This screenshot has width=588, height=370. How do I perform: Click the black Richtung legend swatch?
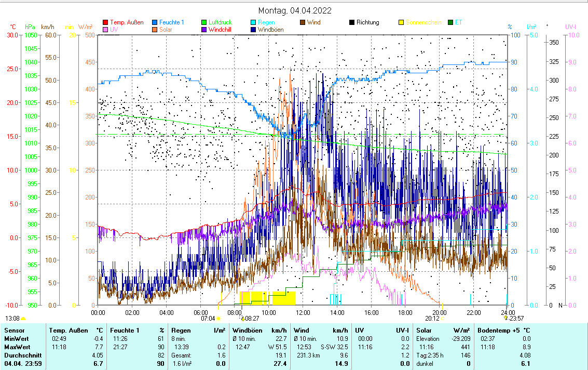351,22
